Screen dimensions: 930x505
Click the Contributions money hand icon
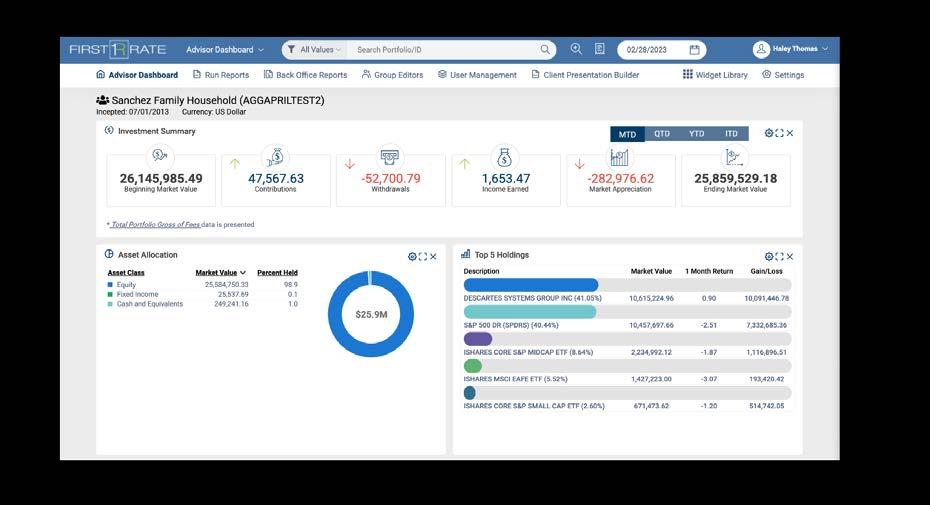275,156
